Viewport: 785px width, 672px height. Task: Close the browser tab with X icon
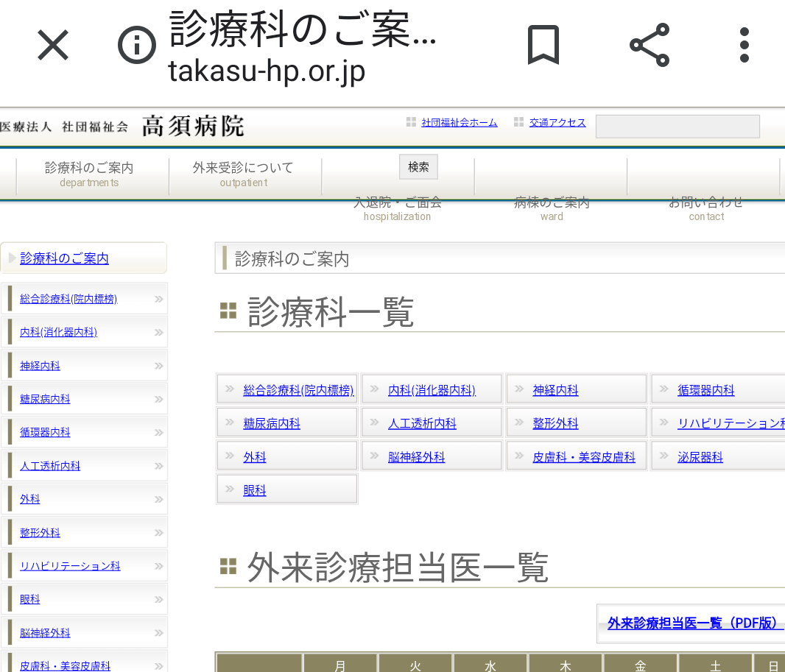pyautogui.click(x=53, y=45)
